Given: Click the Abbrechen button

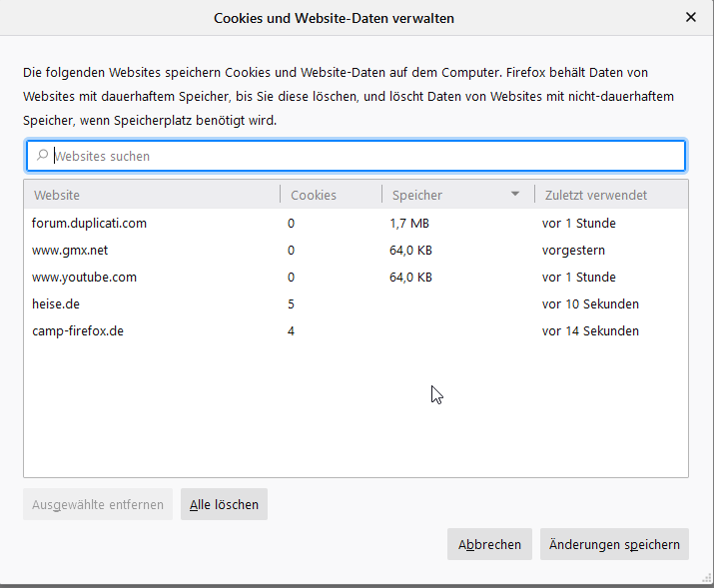Looking at the screenshot, I should pos(489,544).
